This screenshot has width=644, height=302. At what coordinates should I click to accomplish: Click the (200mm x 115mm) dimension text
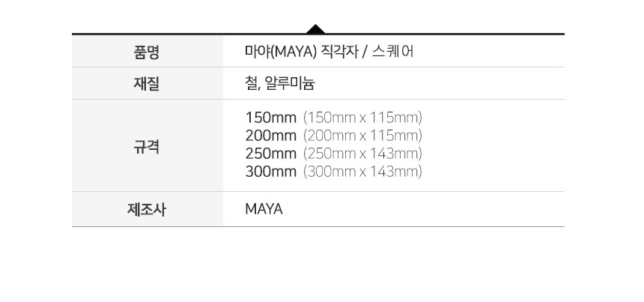pos(362,136)
